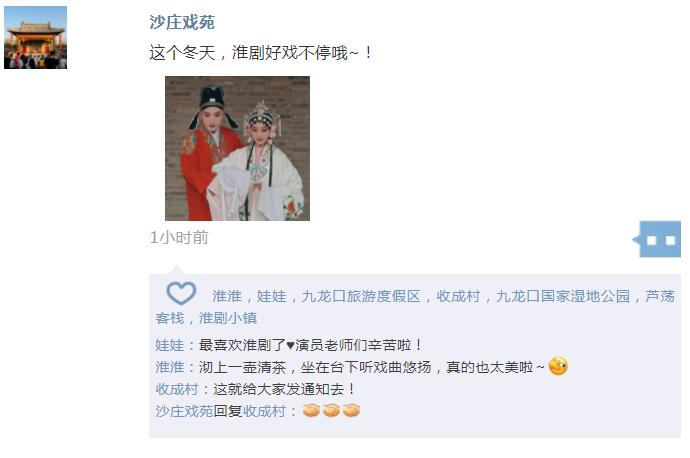Click commenter name 淮淮 in comments

pos(169,367)
